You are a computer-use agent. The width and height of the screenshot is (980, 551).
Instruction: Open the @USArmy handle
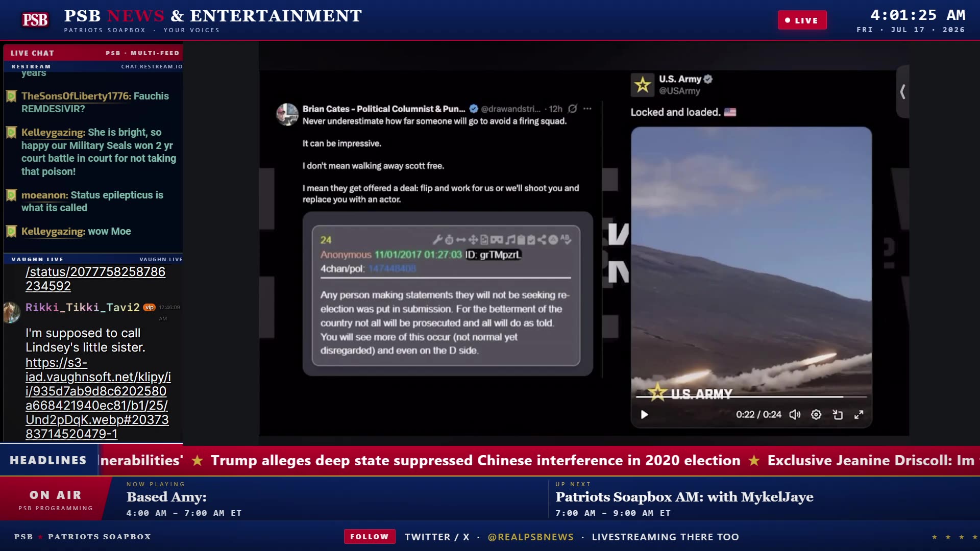[679, 91]
